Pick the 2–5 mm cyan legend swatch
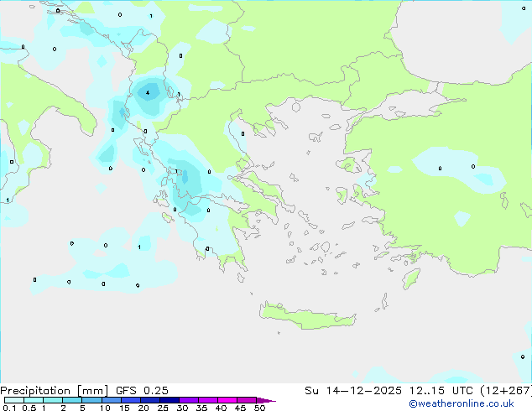The height and width of the screenshot is (411, 532). [72, 401]
